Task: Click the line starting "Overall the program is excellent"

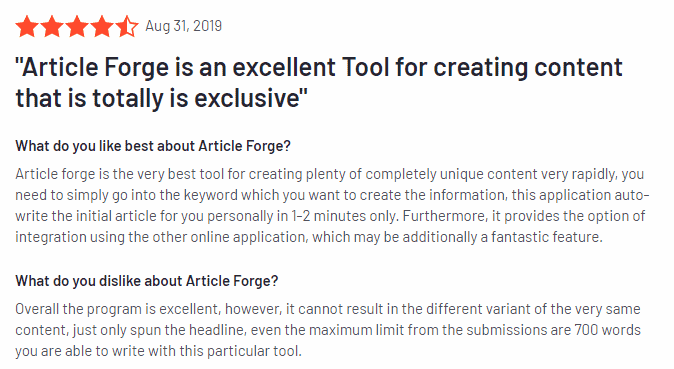Action: tap(328, 309)
